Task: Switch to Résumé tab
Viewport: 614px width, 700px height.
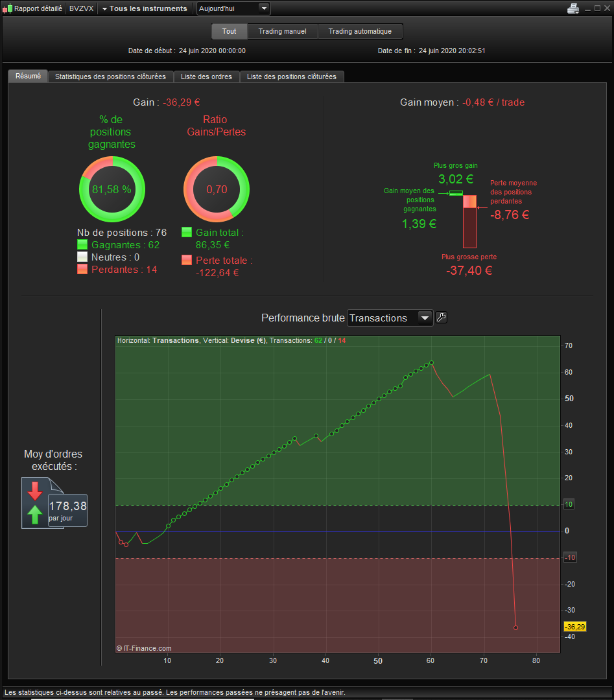Action: (x=28, y=76)
